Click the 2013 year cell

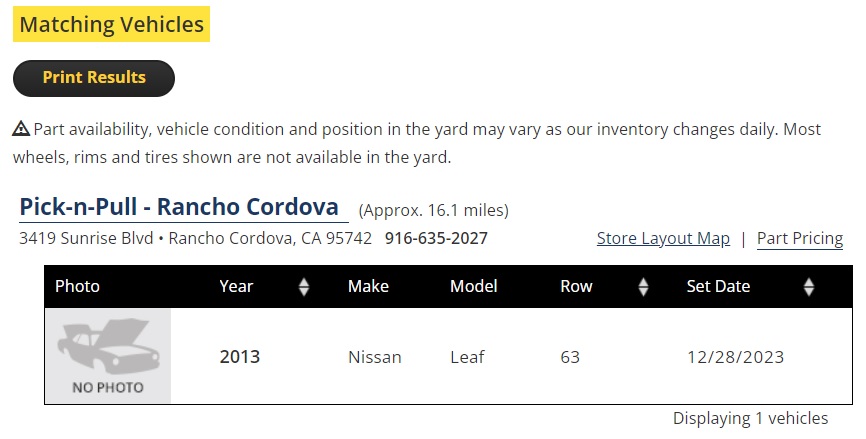pos(240,357)
